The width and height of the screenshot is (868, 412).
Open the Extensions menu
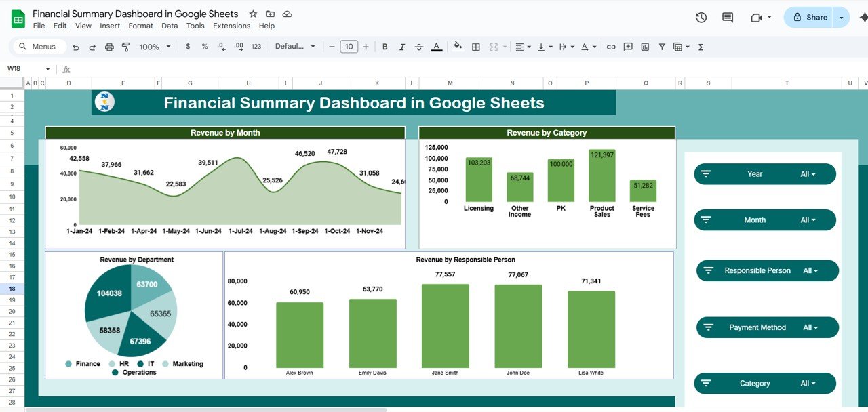tap(231, 26)
